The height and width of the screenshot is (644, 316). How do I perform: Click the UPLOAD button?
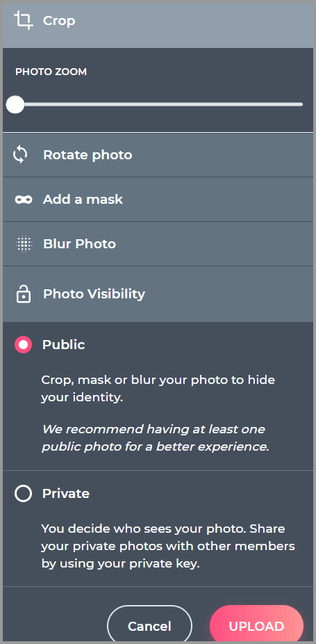[x=256, y=626]
